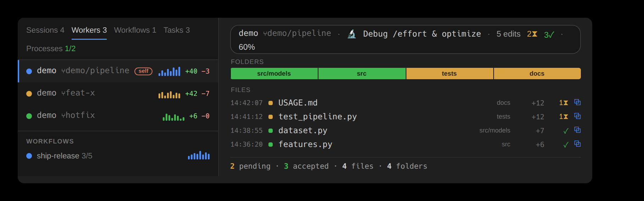Select the demo feat-x worker
The width and height of the screenshot is (644, 201).
(118, 93)
